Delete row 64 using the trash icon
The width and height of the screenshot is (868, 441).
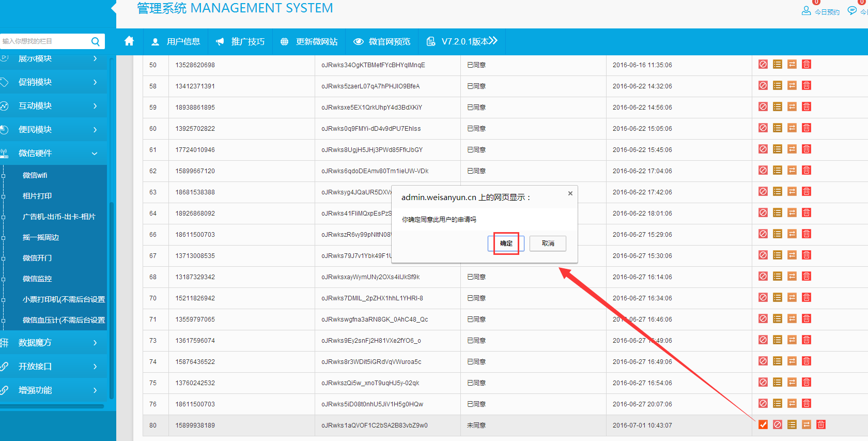[807, 212]
